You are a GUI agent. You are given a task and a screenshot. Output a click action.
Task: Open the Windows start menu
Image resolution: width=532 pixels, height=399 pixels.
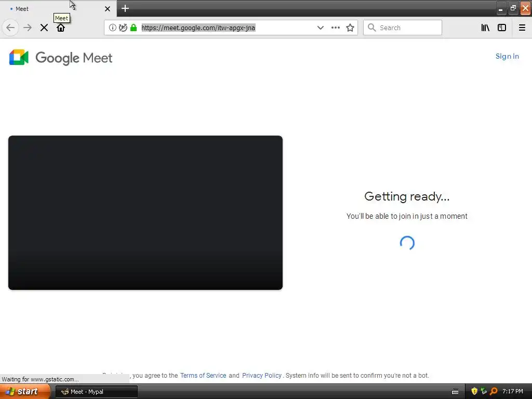point(25,392)
